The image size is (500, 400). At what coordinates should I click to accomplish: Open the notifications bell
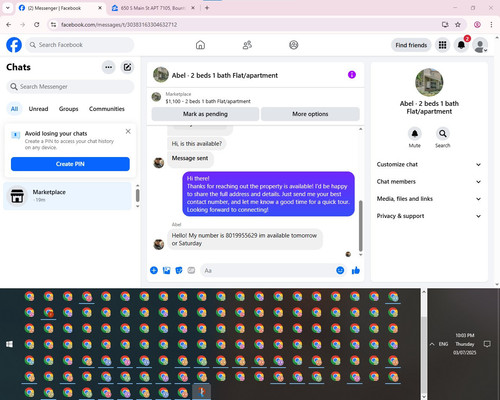click(x=461, y=45)
